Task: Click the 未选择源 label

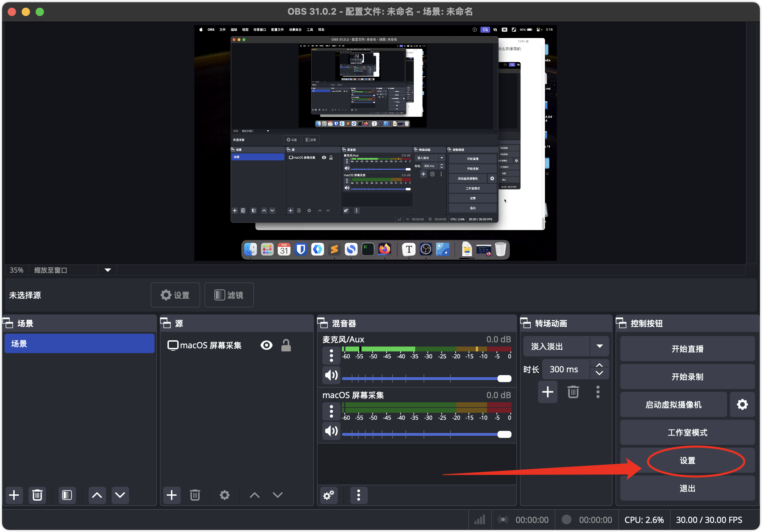Action: [25, 295]
